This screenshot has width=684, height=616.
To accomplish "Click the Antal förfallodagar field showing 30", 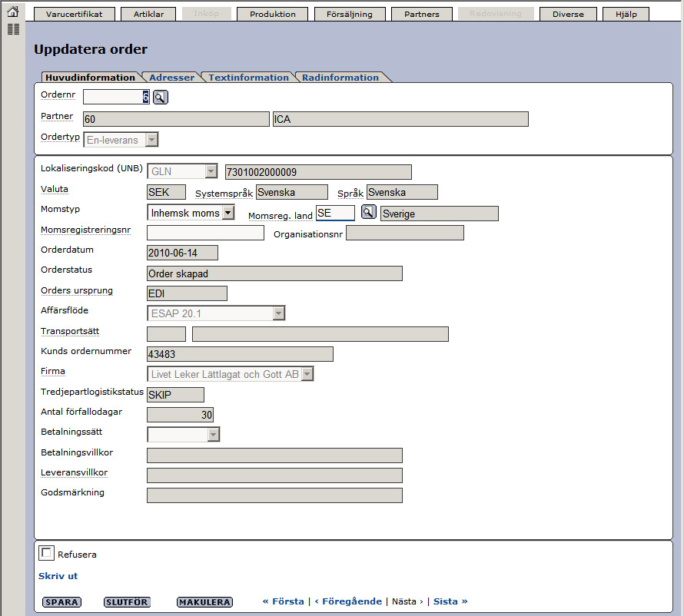I will click(x=180, y=415).
